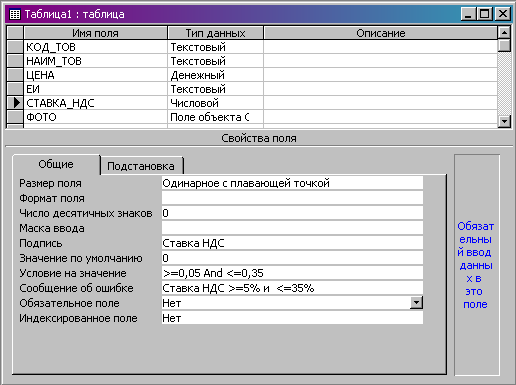Click the Размер поля value field
Viewport: 516px width, 385px height.
pyautogui.click(x=292, y=183)
